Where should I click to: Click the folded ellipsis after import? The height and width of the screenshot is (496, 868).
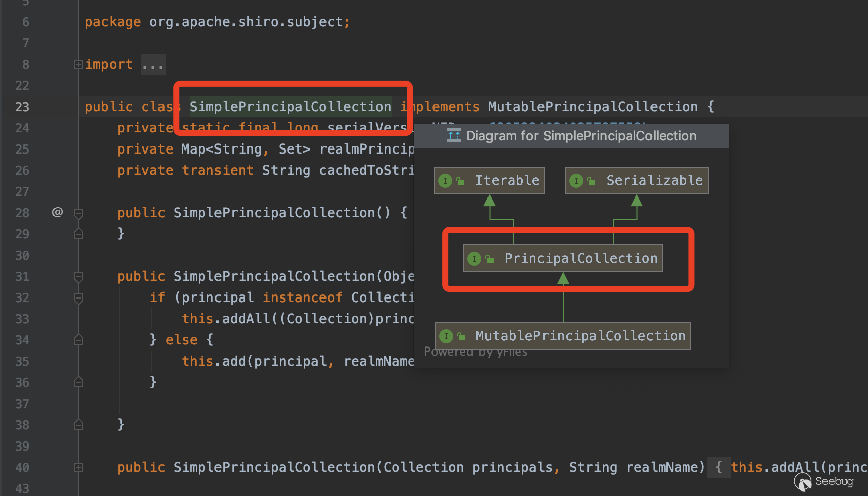tap(153, 65)
